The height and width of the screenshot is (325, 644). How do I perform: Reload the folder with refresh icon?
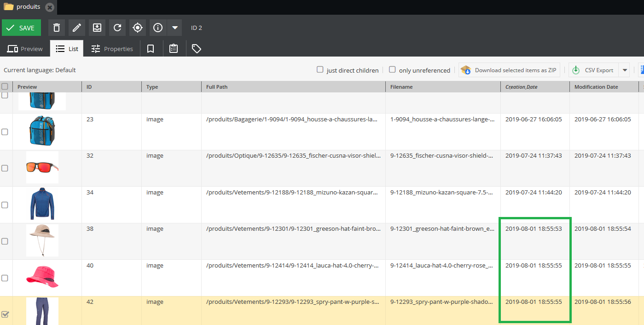point(117,28)
